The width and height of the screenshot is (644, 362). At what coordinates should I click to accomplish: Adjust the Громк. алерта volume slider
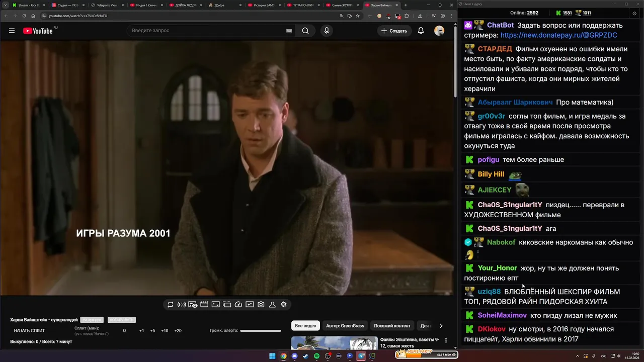261,331
